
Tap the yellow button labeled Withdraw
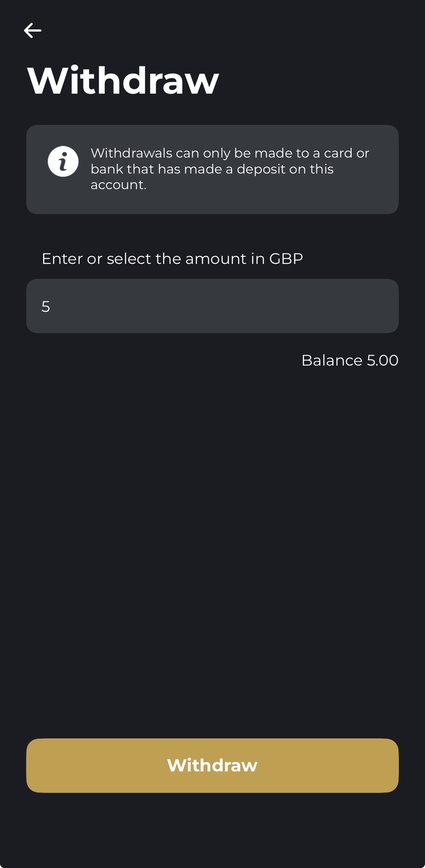[x=212, y=766]
